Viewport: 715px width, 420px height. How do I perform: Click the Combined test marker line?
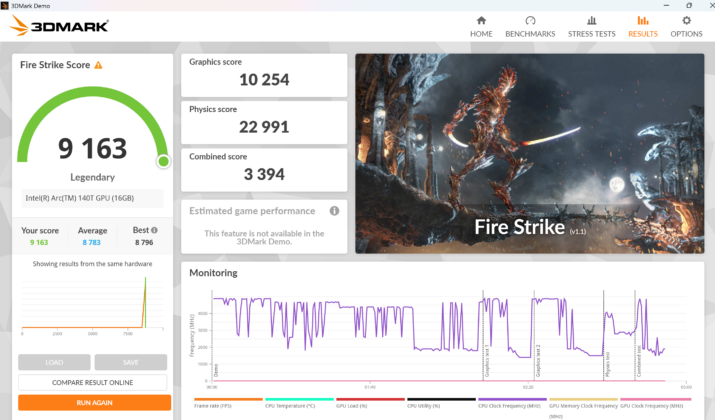pyautogui.click(x=635, y=335)
